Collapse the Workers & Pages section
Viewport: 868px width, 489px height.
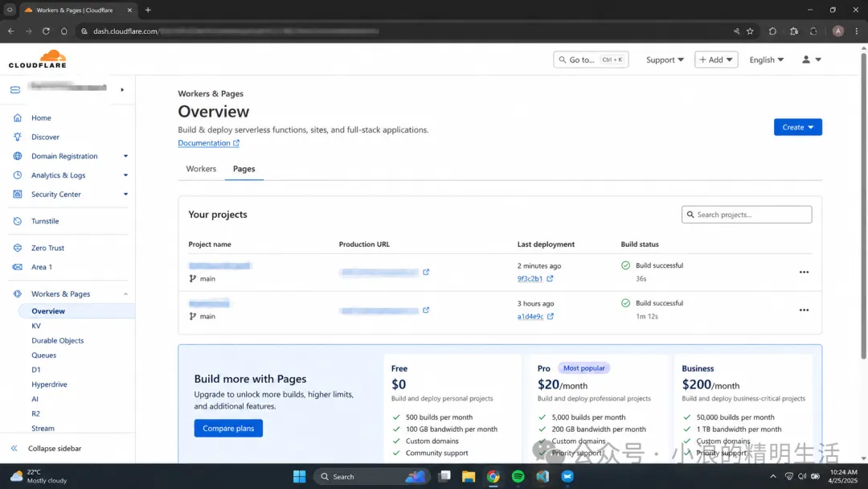[125, 294]
